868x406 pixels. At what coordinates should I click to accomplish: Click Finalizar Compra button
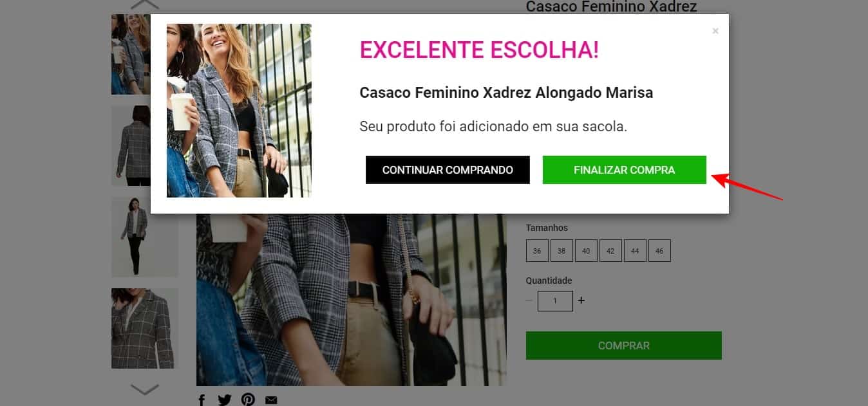click(x=625, y=170)
